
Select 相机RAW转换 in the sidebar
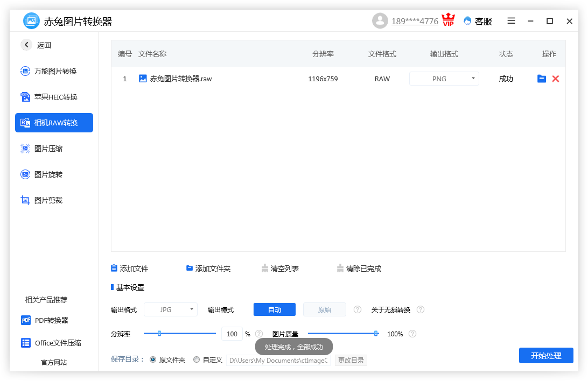pos(54,123)
